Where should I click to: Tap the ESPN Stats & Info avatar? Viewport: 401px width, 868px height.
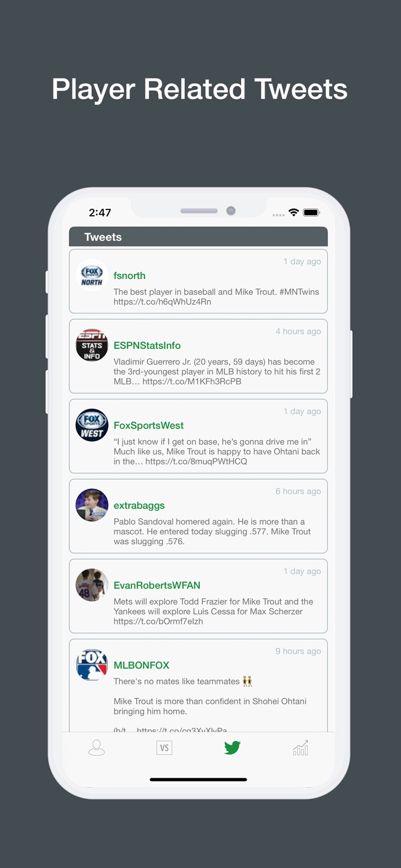92,345
